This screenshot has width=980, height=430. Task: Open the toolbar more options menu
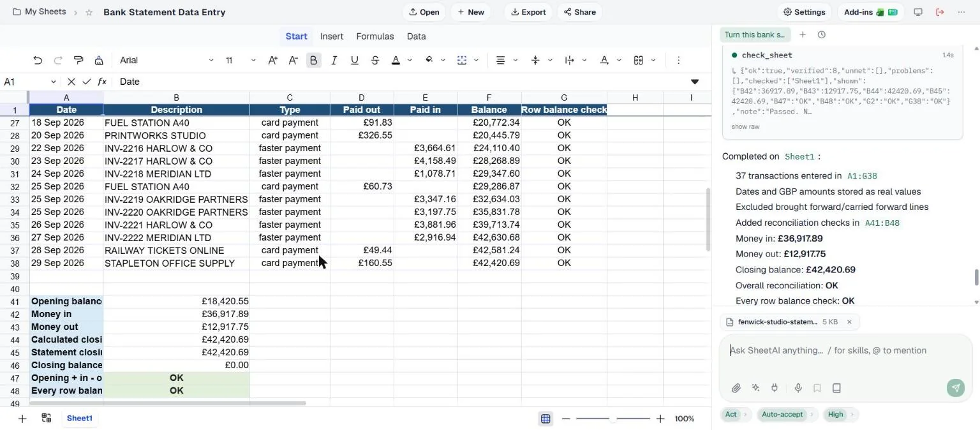click(x=678, y=60)
